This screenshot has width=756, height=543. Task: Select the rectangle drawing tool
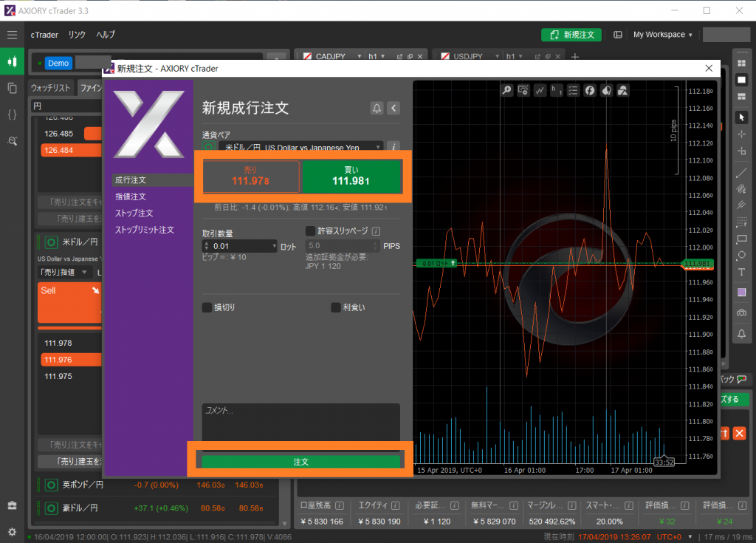[741, 239]
